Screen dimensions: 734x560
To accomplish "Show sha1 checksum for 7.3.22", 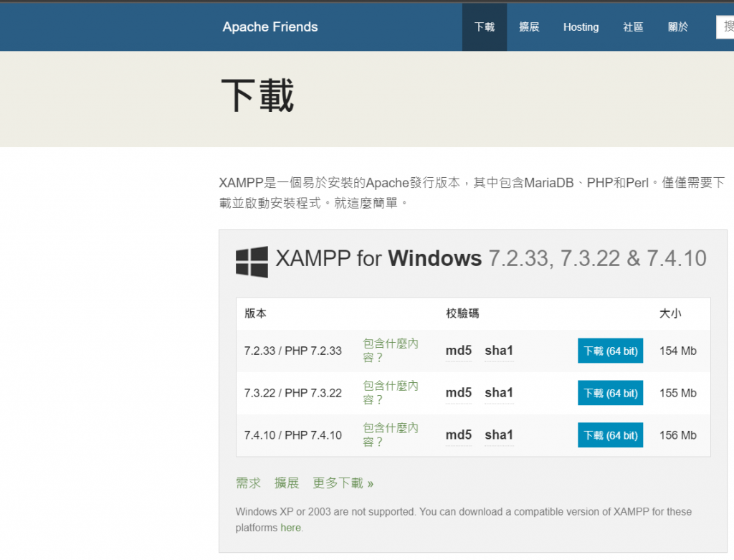I will pyautogui.click(x=499, y=393).
